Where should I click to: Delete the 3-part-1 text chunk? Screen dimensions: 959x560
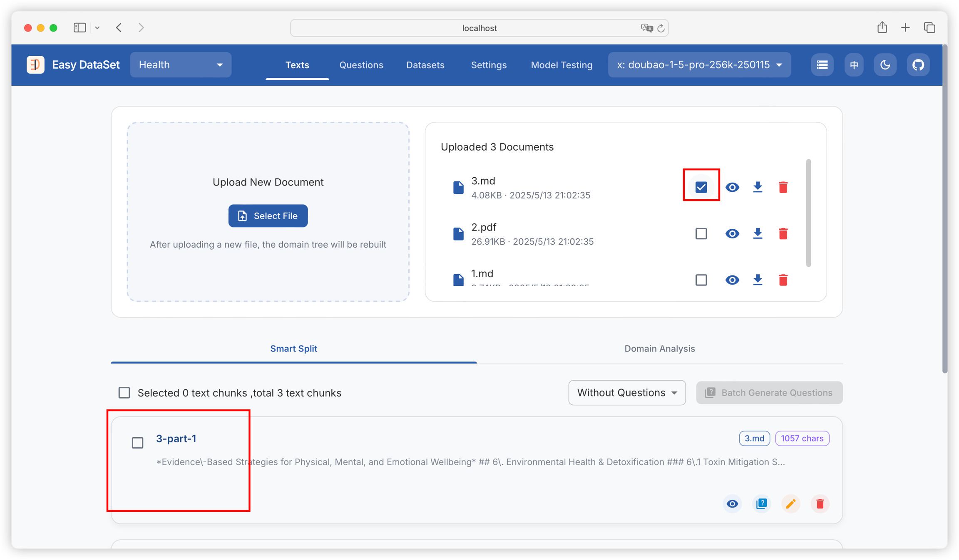click(x=820, y=504)
